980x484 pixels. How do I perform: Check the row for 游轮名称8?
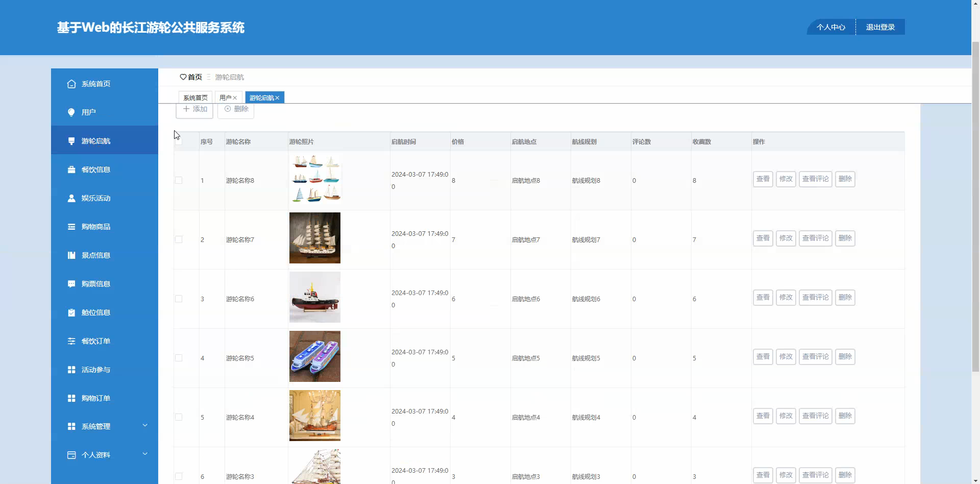tap(179, 180)
